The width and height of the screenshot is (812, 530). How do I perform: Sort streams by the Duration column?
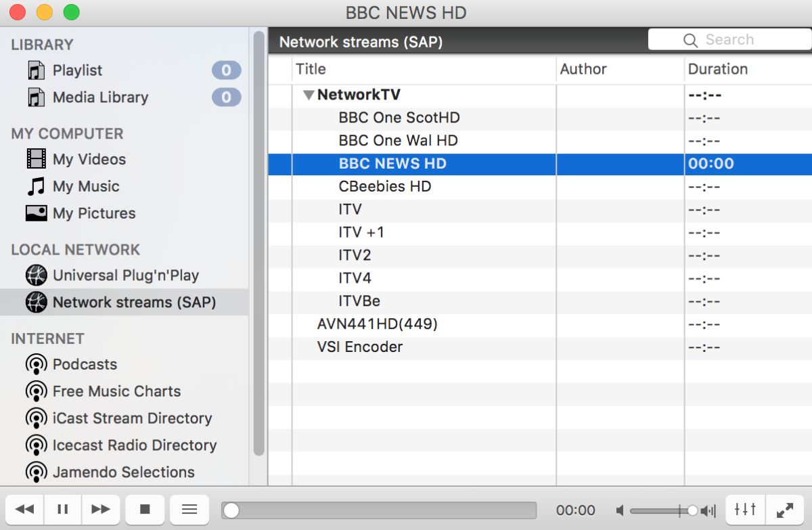(x=717, y=68)
